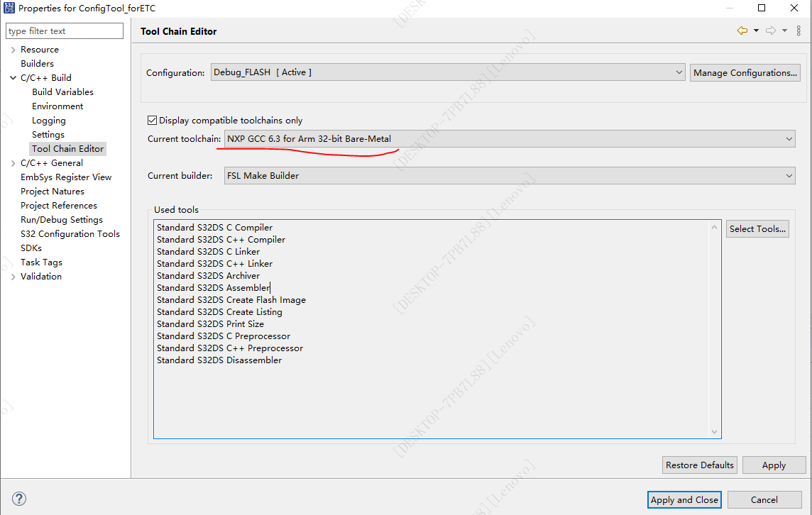Click the help question mark icon
Image resolution: width=812 pixels, height=515 pixels.
tap(18, 500)
